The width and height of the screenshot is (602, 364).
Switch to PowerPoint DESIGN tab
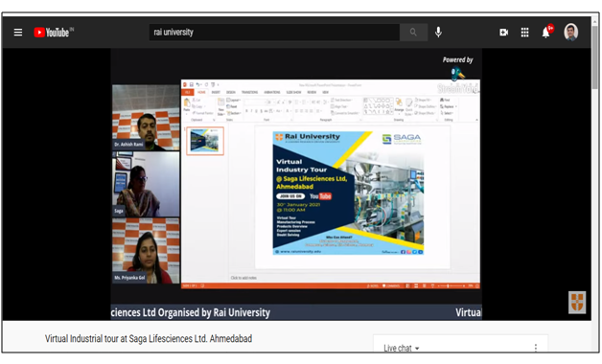coord(231,92)
